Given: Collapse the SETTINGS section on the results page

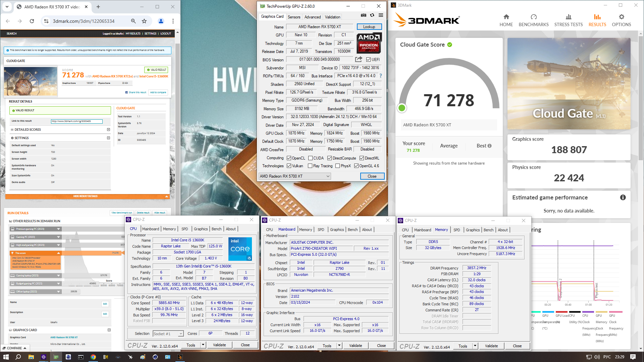Looking at the screenshot, I should tap(108, 138).
